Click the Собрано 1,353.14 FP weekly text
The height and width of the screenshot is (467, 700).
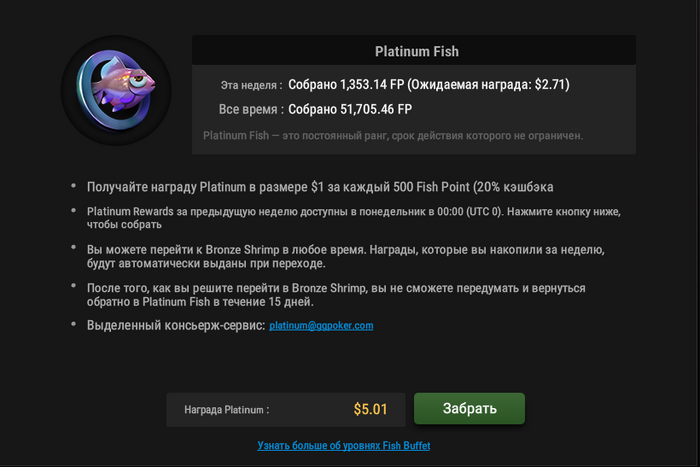(x=346, y=85)
